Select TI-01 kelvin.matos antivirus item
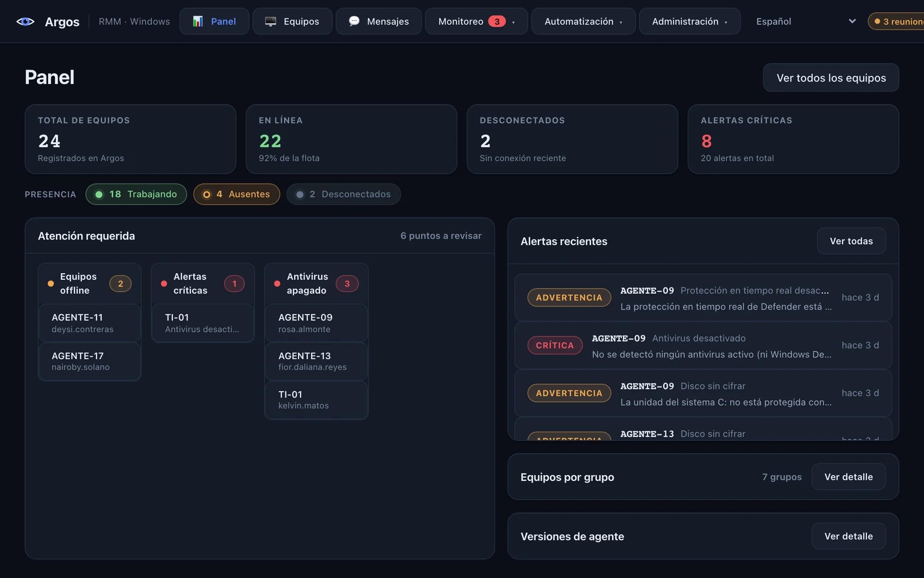The height and width of the screenshot is (578, 924). 316,400
